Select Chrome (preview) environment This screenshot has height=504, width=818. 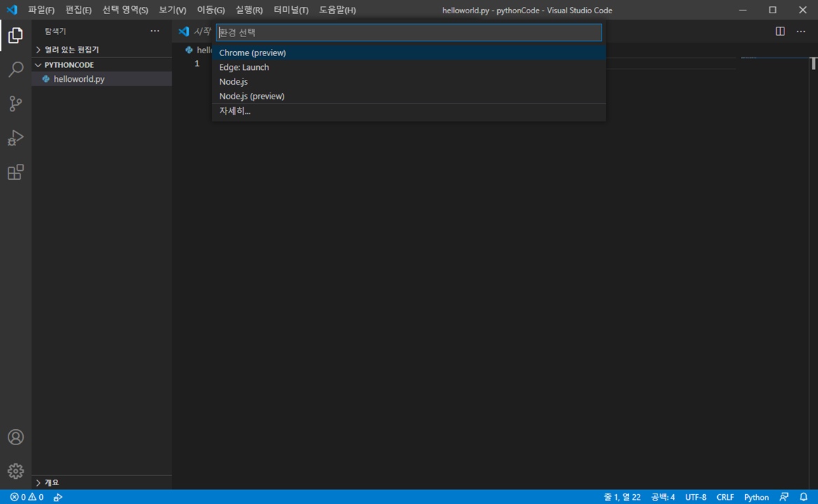click(x=409, y=52)
